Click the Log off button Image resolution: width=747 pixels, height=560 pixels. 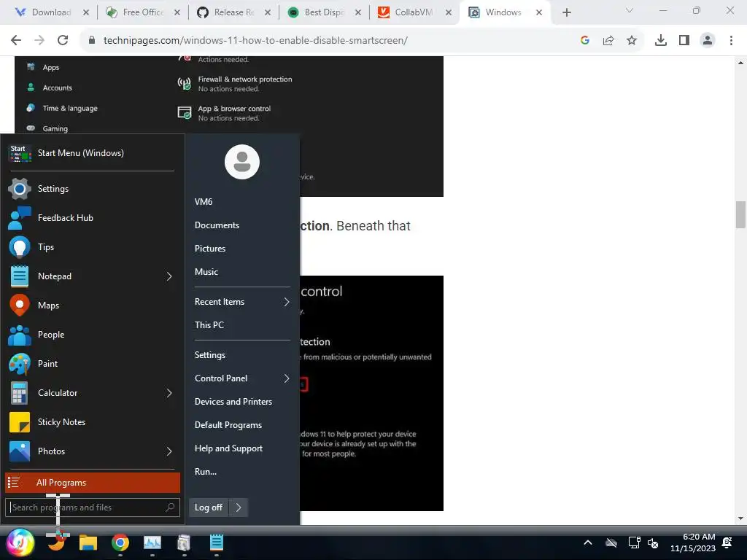(209, 507)
